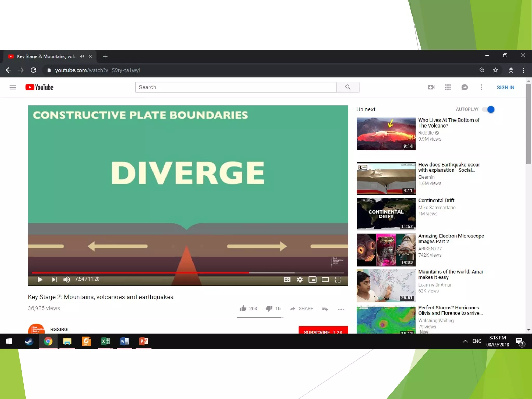Open the hamburger guide menu
532x399 pixels.
click(12, 87)
